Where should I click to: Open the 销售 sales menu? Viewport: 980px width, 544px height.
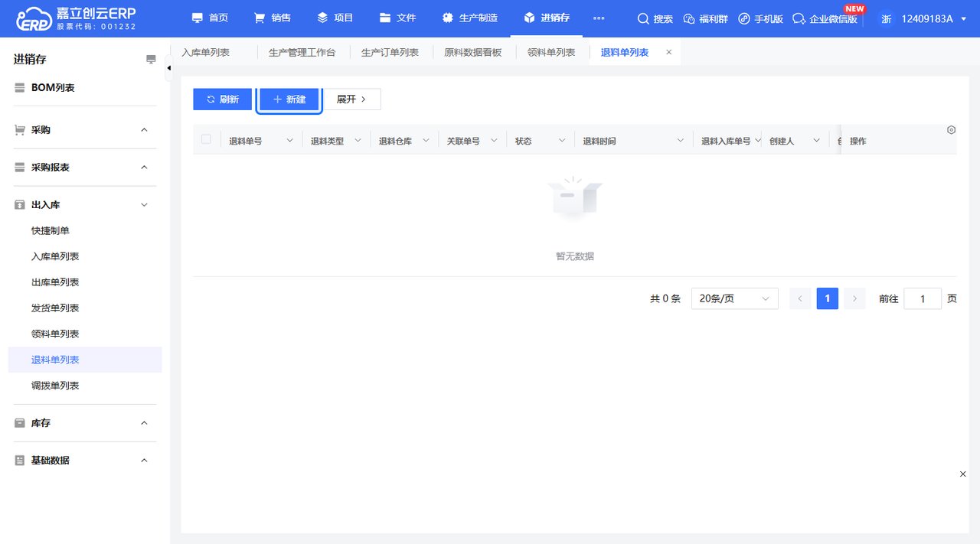coord(273,18)
